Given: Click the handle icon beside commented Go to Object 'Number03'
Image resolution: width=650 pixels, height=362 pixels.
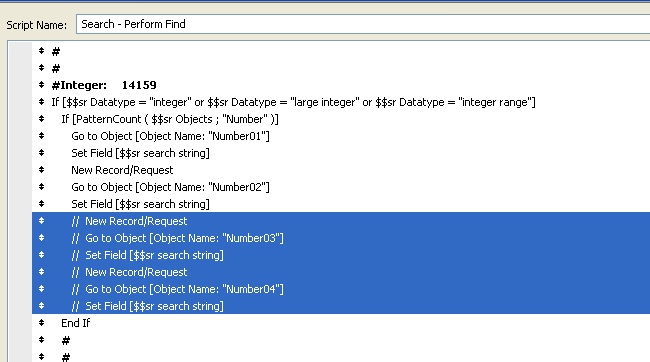Looking at the screenshot, I should 41,238.
